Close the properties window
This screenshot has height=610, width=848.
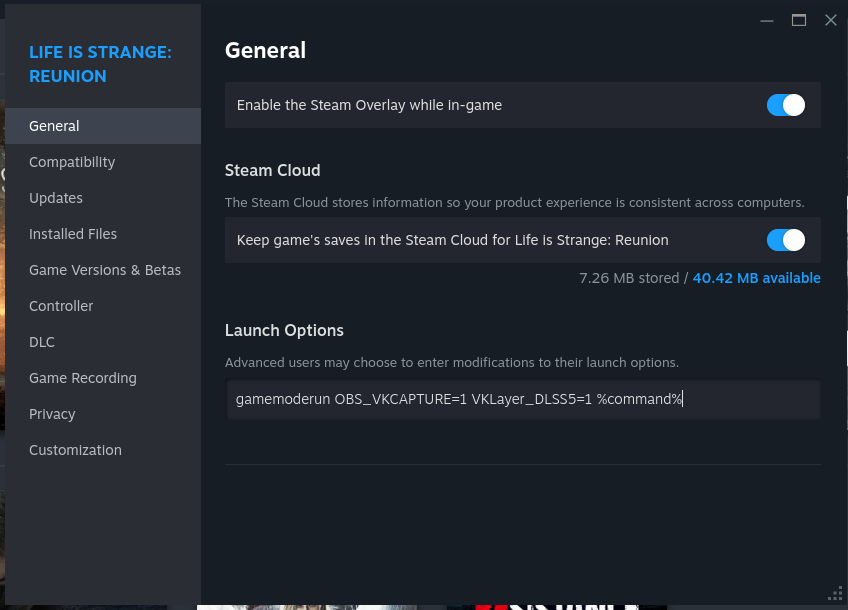831,21
